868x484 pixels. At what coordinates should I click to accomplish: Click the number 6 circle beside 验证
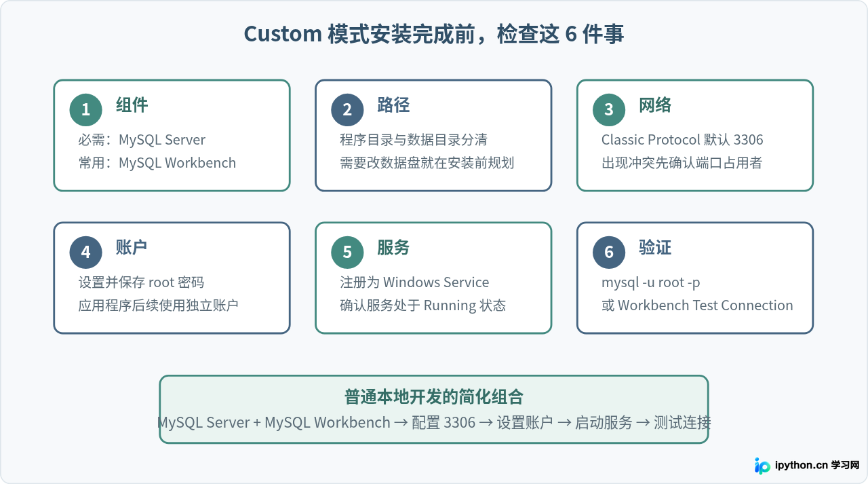click(609, 252)
